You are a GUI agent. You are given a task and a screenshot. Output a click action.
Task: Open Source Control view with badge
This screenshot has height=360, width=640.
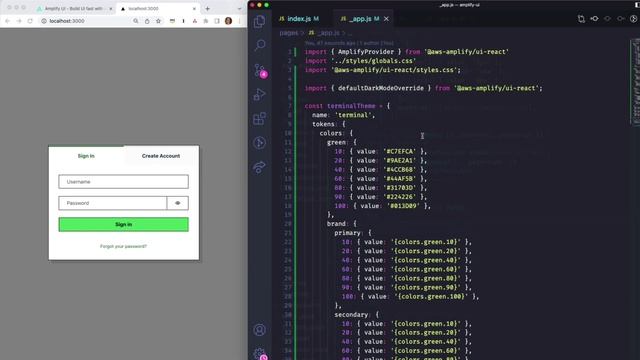click(260, 70)
